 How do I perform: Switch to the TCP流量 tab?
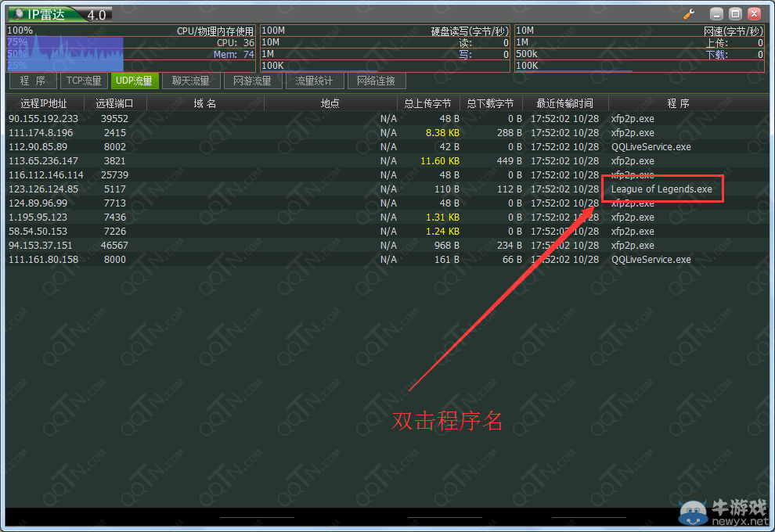click(84, 81)
